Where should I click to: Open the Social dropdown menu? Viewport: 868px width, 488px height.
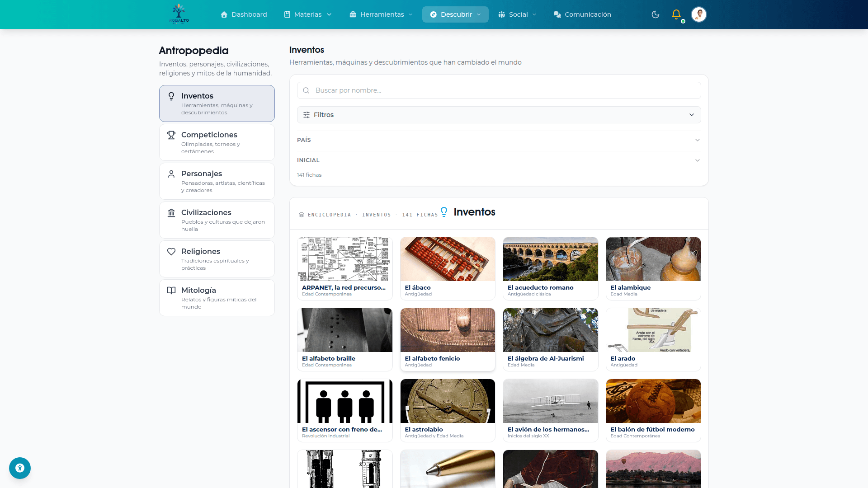coord(518,14)
